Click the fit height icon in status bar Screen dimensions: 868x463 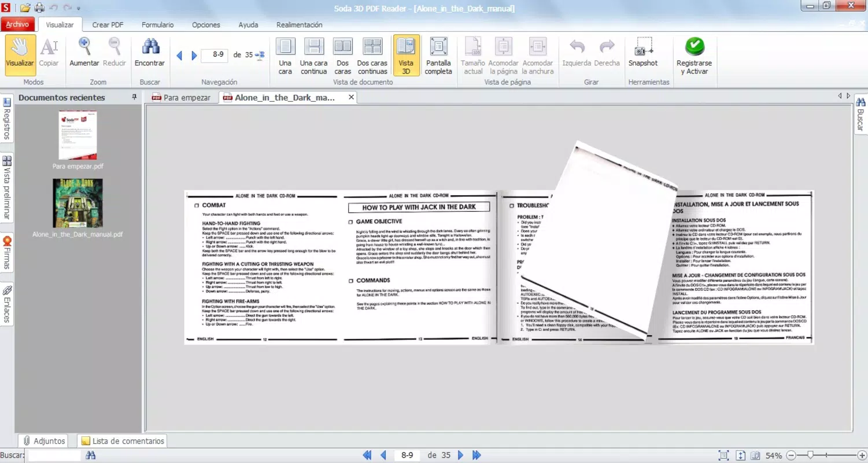(741, 455)
